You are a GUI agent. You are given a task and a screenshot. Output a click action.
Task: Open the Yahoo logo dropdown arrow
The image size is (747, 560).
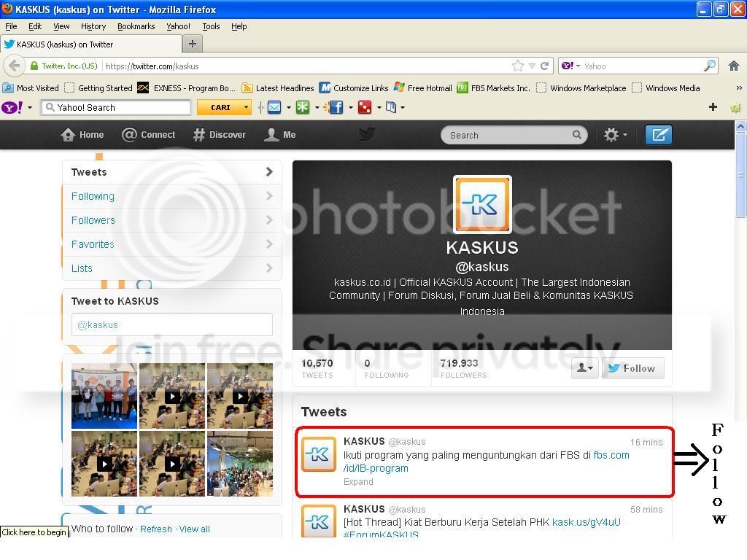(x=29, y=108)
